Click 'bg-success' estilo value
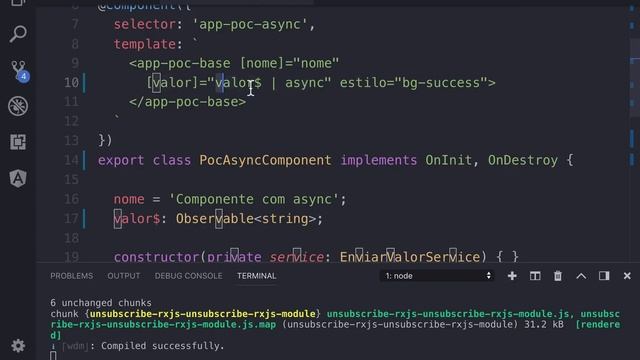 point(441,83)
